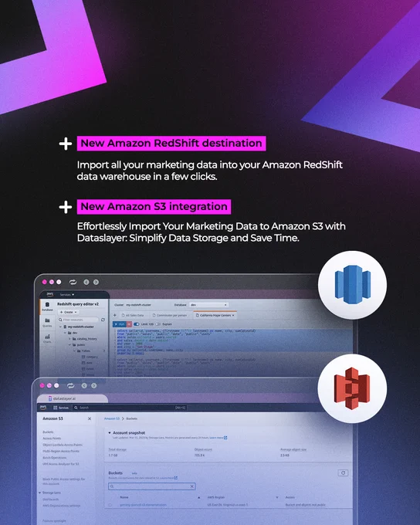Screen dimensions: 420x525
Task: Open Services menu in S3 console
Action: click(61, 408)
